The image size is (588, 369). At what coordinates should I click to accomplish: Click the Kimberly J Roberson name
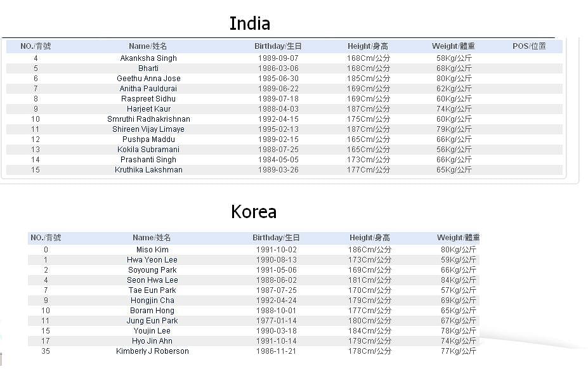coord(152,351)
